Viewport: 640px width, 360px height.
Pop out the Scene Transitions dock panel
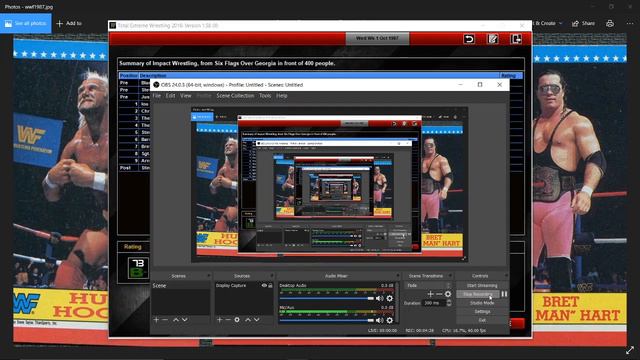click(x=450, y=276)
